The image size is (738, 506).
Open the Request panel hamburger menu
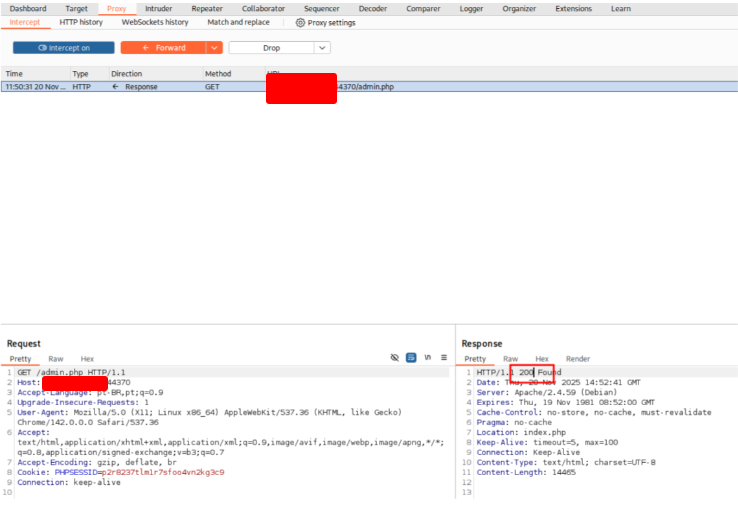click(x=444, y=358)
